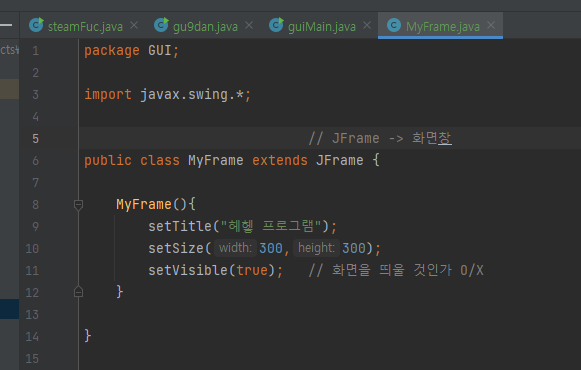Click line number 6 in the gutter
This screenshot has width=581, height=370.
point(35,160)
